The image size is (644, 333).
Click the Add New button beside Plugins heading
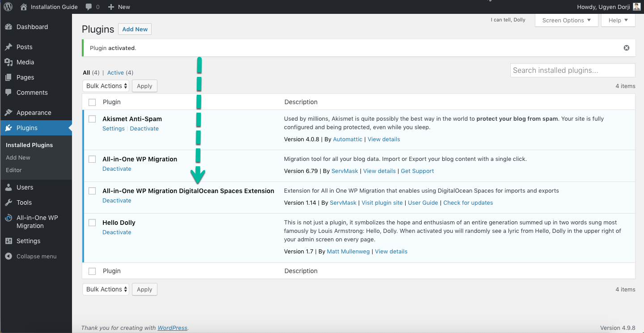click(x=135, y=29)
